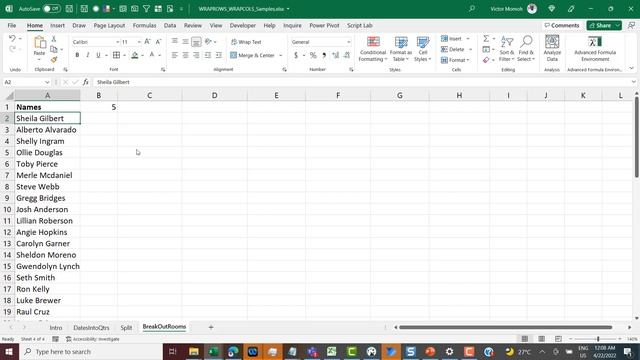Screen dimensions: 640x360
Task: Adjust the zoom slider
Action: coord(598,339)
